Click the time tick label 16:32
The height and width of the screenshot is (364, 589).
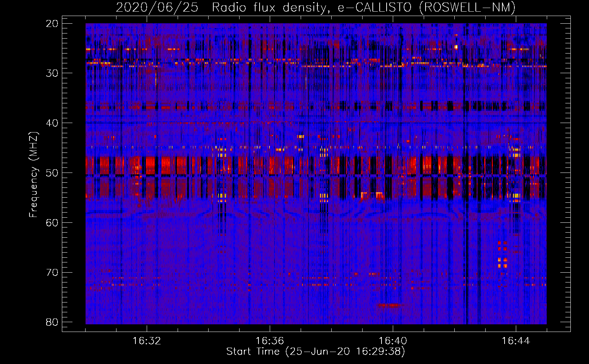[147, 341]
